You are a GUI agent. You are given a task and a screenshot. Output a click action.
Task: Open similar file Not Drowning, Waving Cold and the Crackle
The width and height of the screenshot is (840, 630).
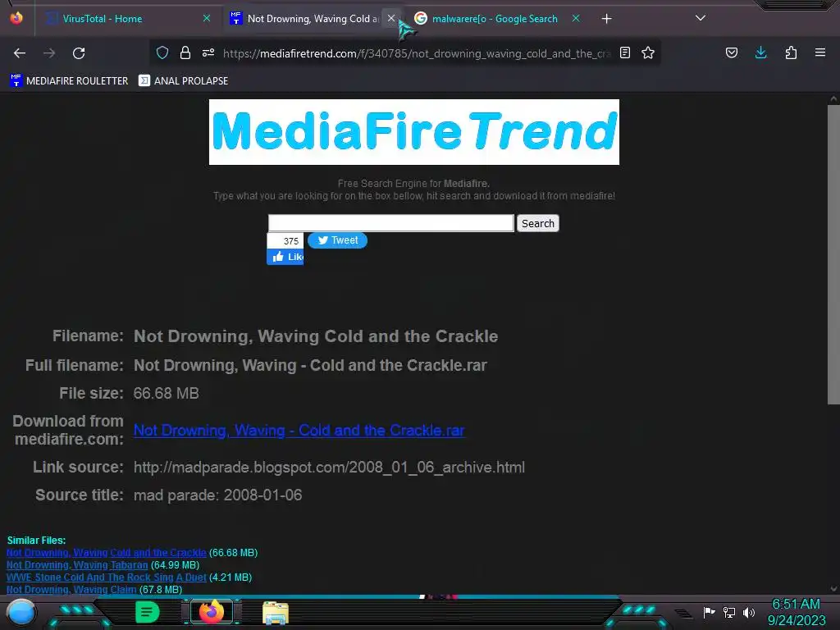click(x=106, y=552)
